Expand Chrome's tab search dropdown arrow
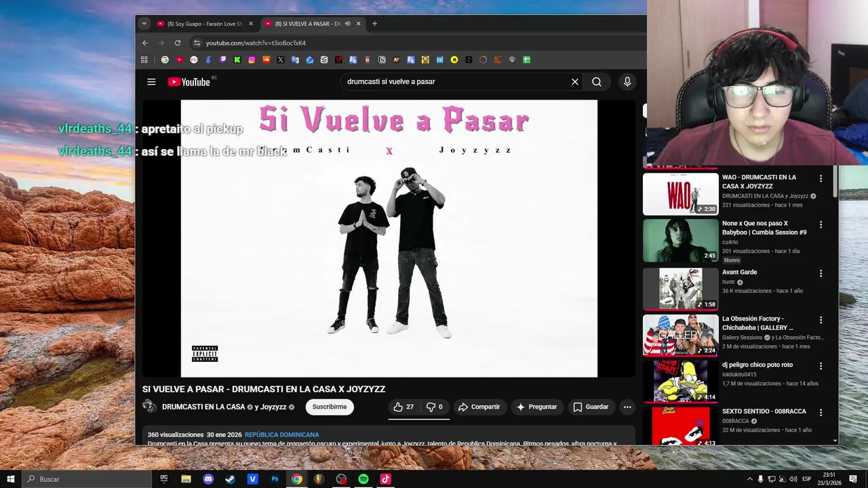Screen dimensions: 868x488 [144, 24]
